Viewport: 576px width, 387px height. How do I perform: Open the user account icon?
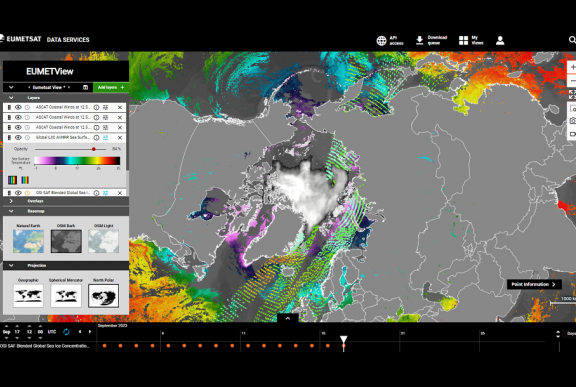(x=500, y=40)
